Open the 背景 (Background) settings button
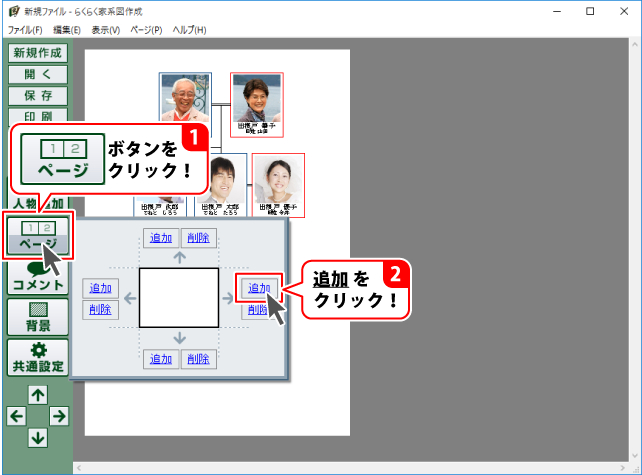The height and width of the screenshot is (475, 642). tap(38, 317)
